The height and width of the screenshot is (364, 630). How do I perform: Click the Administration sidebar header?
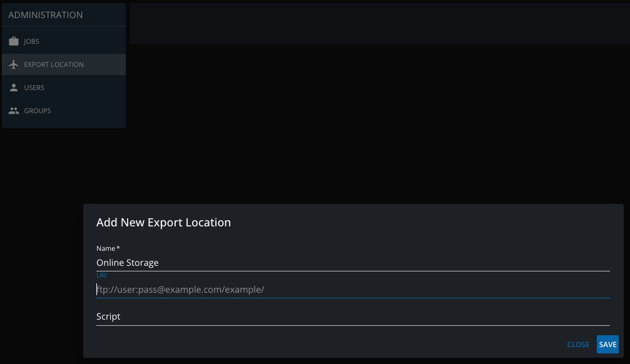(x=46, y=15)
